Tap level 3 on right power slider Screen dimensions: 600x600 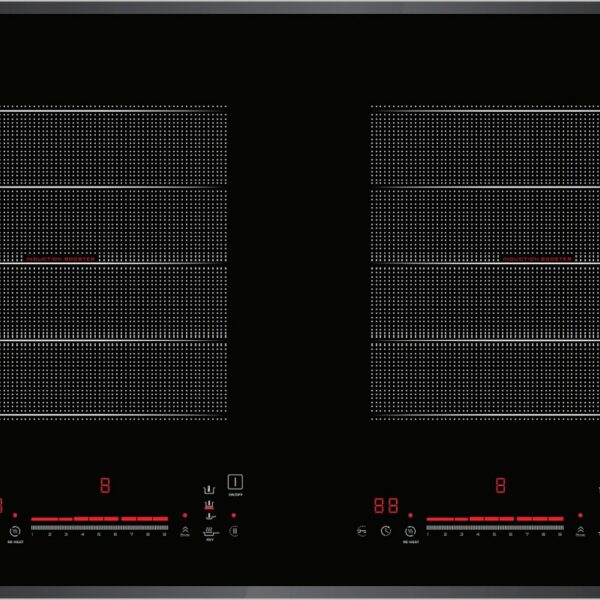(461, 527)
